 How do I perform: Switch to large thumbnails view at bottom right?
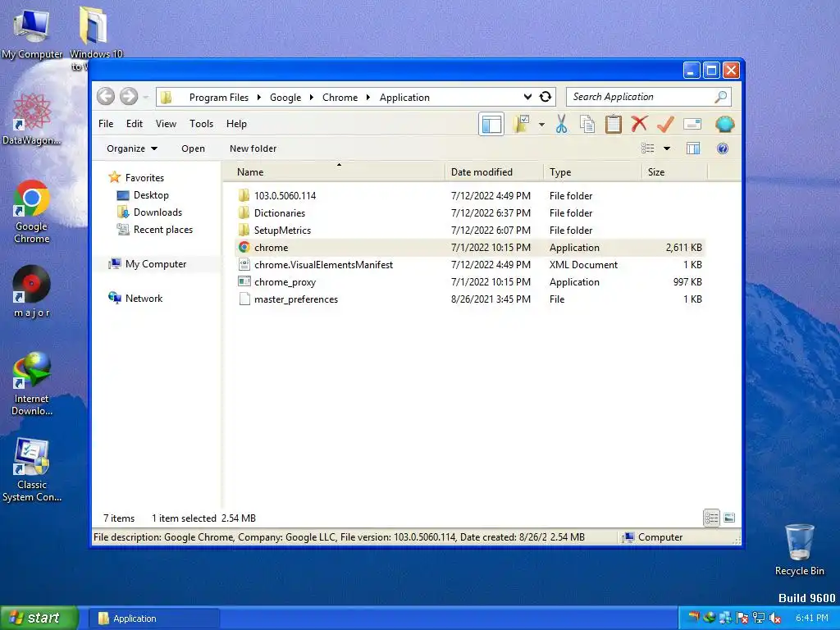pyautogui.click(x=729, y=518)
